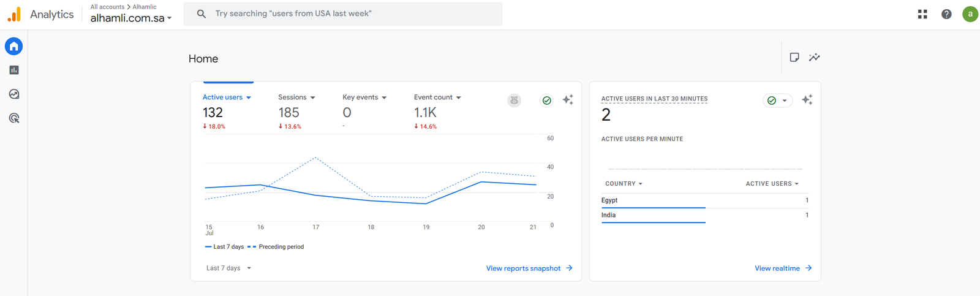The height and width of the screenshot is (296, 980).
Task: Click All accounts breadcrumb
Action: tap(107, 7)
